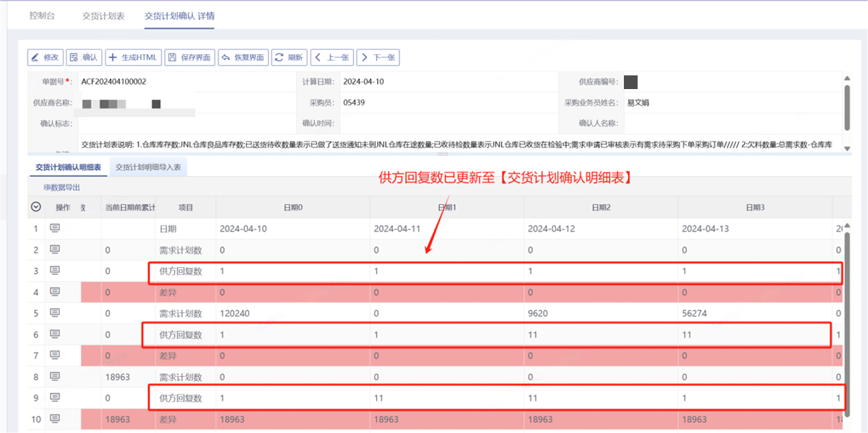Screen dimensions: 868x433
Task: Refresh the page with 刷新
Action: point(289,58)
